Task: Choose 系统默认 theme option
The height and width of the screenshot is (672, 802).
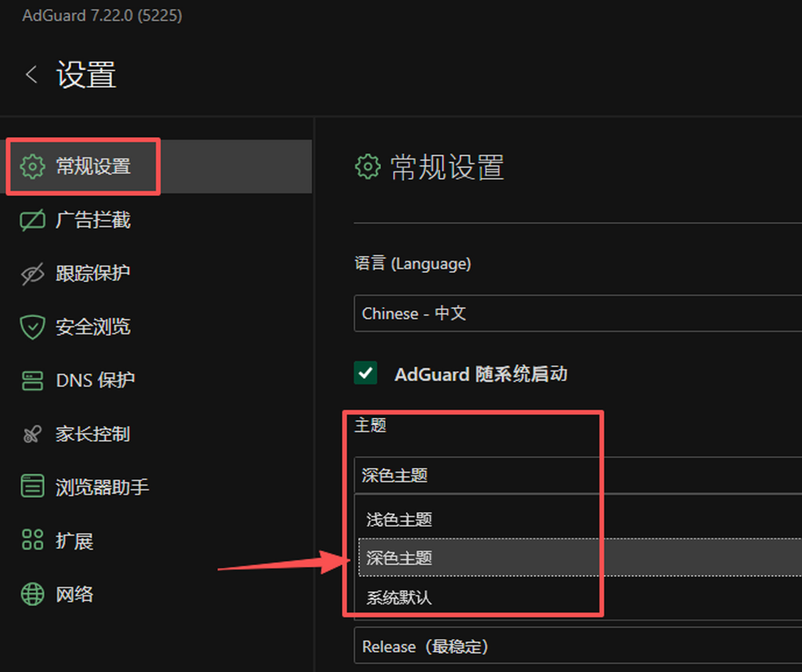Action: (580, 597)
